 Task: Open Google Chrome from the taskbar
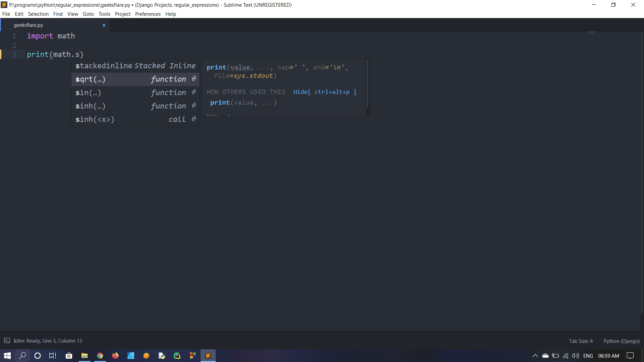point(100,356)
